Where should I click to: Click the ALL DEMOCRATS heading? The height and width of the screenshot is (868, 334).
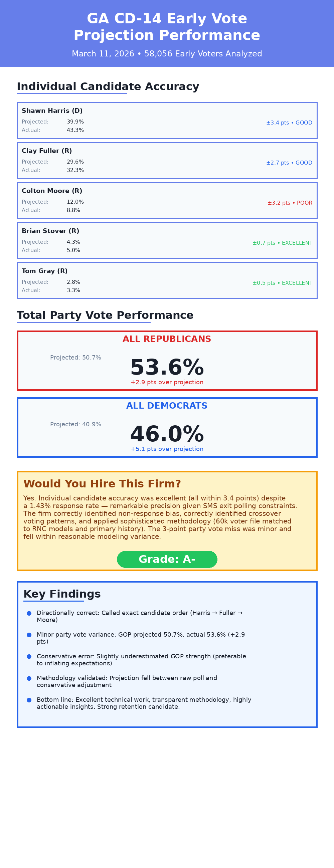[x=167, y=406]
